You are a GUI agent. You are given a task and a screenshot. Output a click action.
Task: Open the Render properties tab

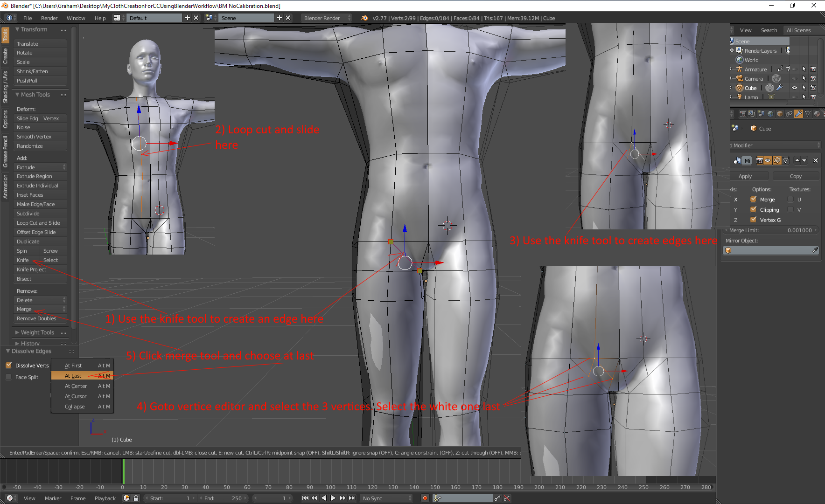(742, 114)
